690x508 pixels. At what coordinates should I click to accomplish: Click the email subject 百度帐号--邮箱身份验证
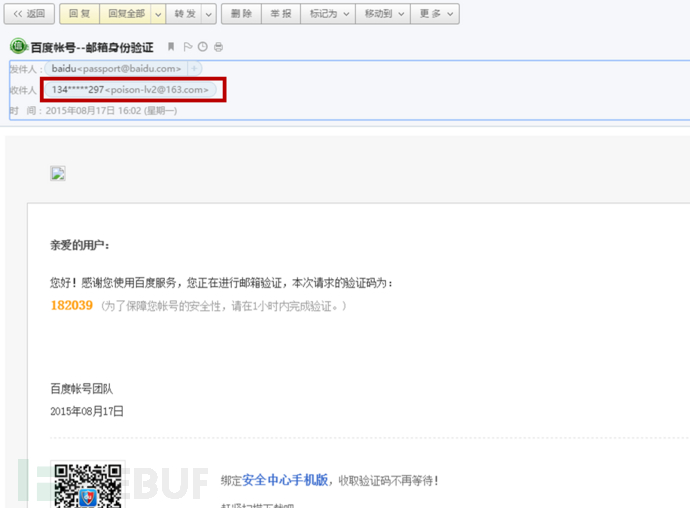point(92,47)
